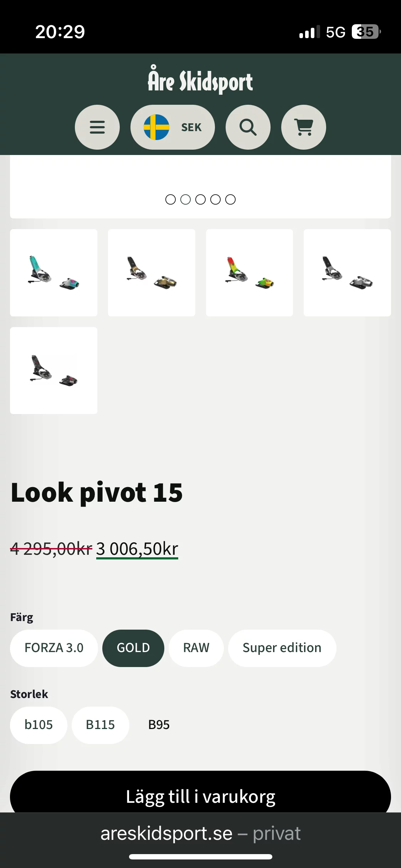Screen dimensions: 401x868
Task: Open the hamburger navigation menu
Action: coord(97,127)
